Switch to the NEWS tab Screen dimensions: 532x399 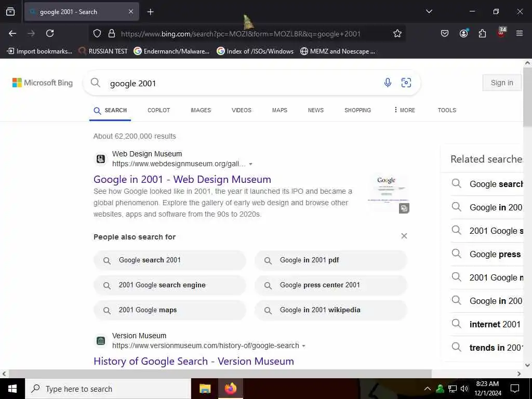click(x=316, y=110)
